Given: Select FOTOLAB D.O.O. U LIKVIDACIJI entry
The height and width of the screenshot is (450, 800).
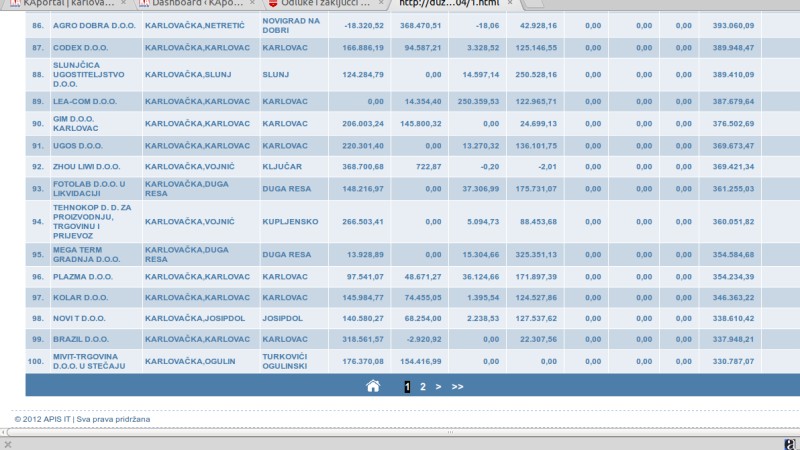Looking at the screenshot, I should pyautogui.click(x=89, y=189).
